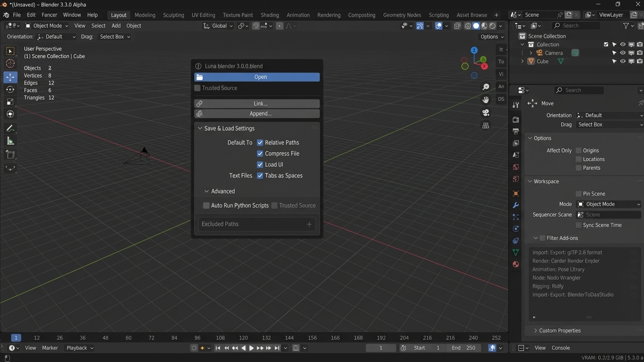Uncheck the Relative Paths checkbox
Image resolution: width=644 pixels, height=362 pixels.
pyautogui.click(x=260, y=142)
